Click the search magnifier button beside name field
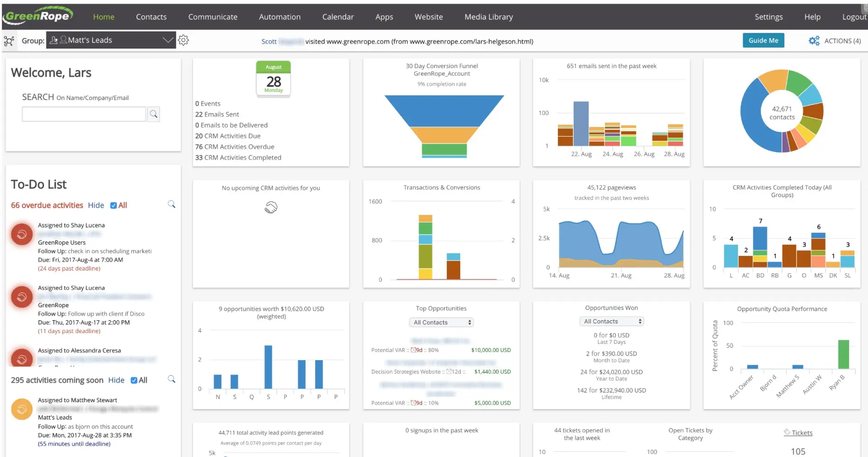The image size is (868, 457). [154, 114]
